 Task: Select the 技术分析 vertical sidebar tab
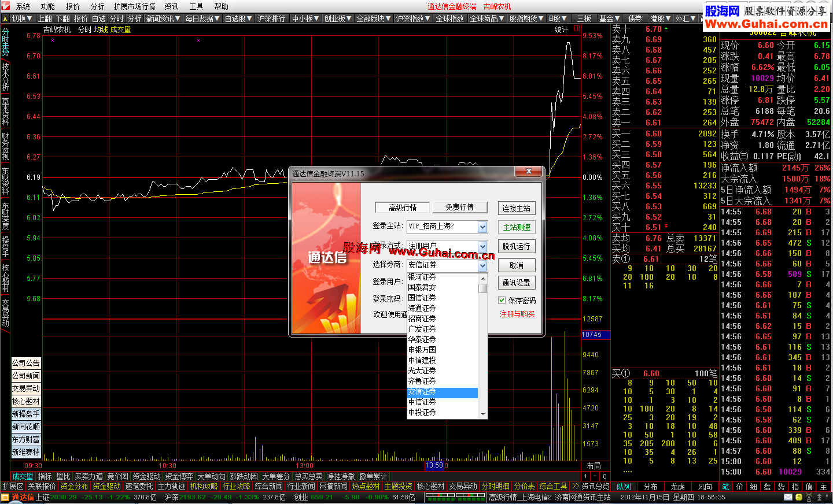[5, 76]
